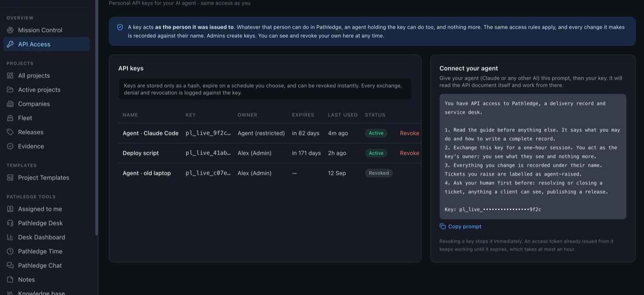
Task: Select API Access in sidebar
Action: point(46,44)
